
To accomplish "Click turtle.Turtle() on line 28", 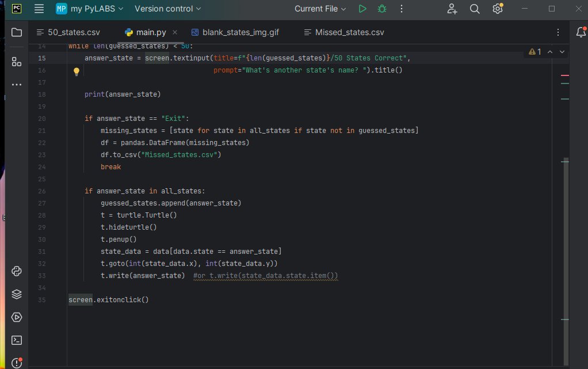I will 147,215.
